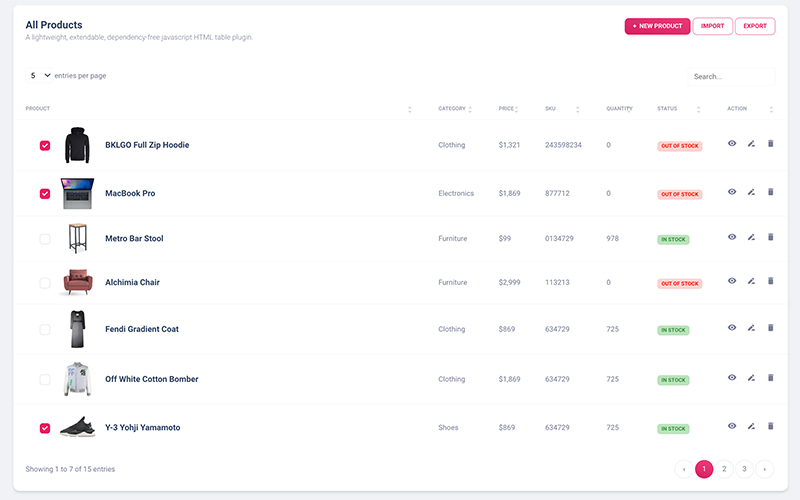Click trash icon for Alchimia Chair
The image size is (800, 500).
(770, 281)
